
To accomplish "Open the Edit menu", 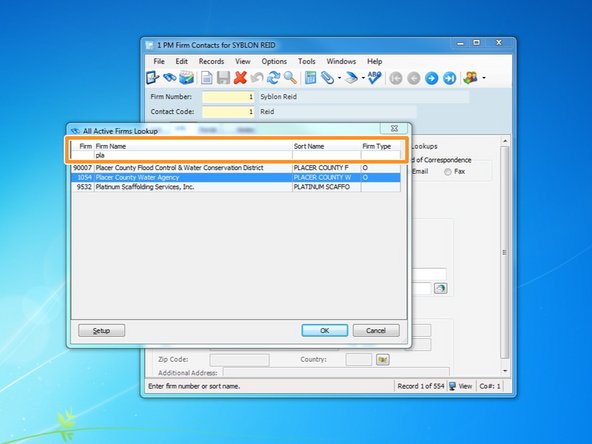I will click(181, 61).
